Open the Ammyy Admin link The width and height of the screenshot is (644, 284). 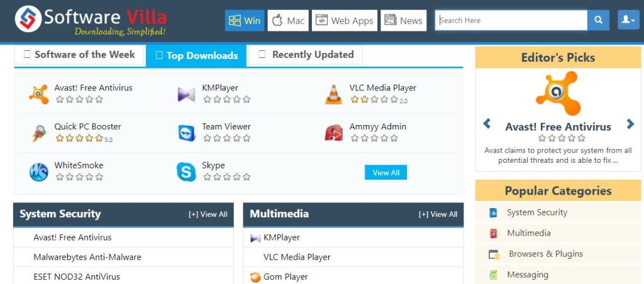tap(377, 127)
